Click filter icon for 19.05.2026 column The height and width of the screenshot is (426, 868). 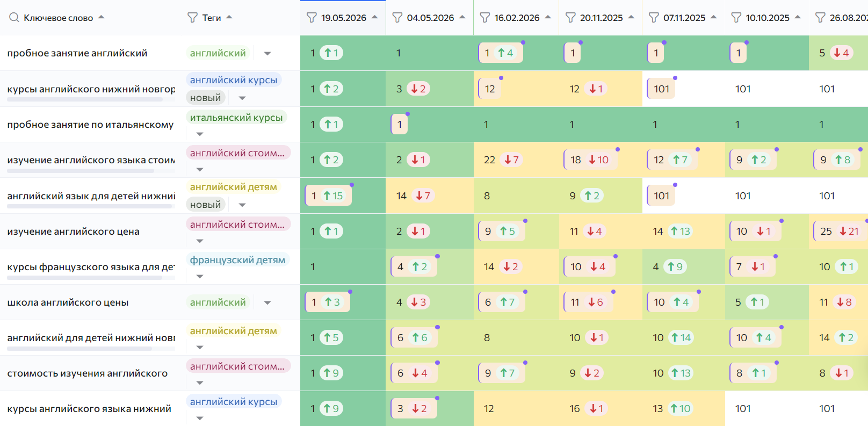click(x=312, y=18)
